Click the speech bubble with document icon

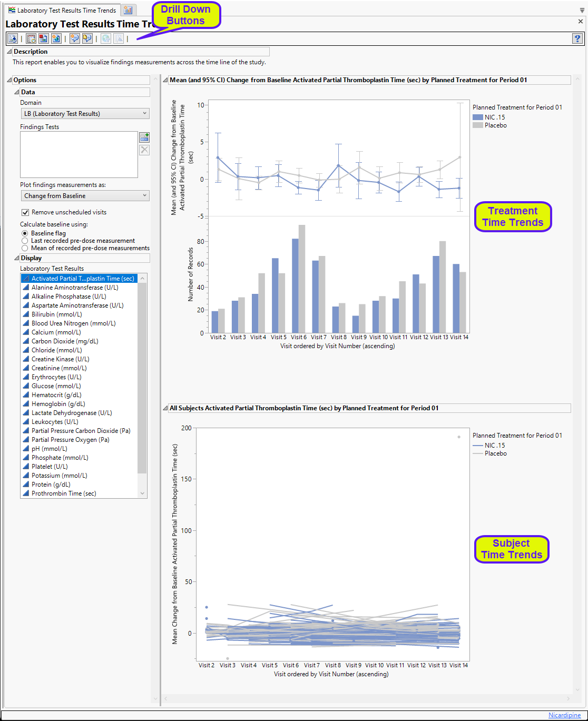coord(87,38)
